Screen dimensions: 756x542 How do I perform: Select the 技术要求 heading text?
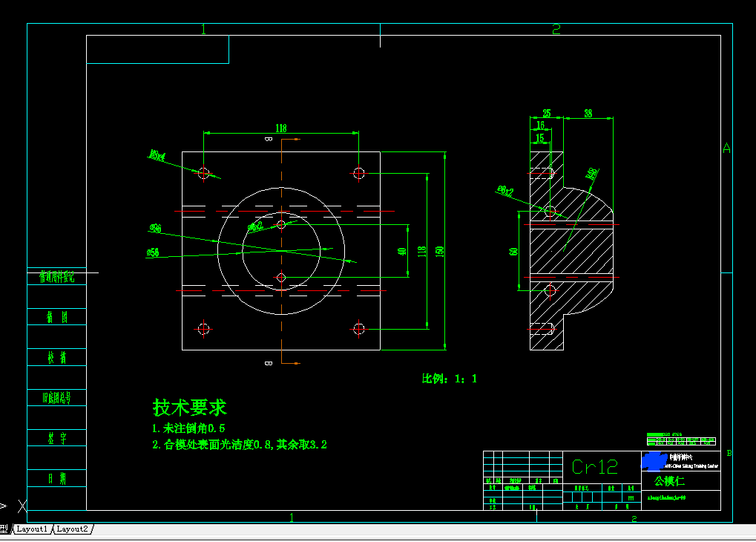(189, 408)
